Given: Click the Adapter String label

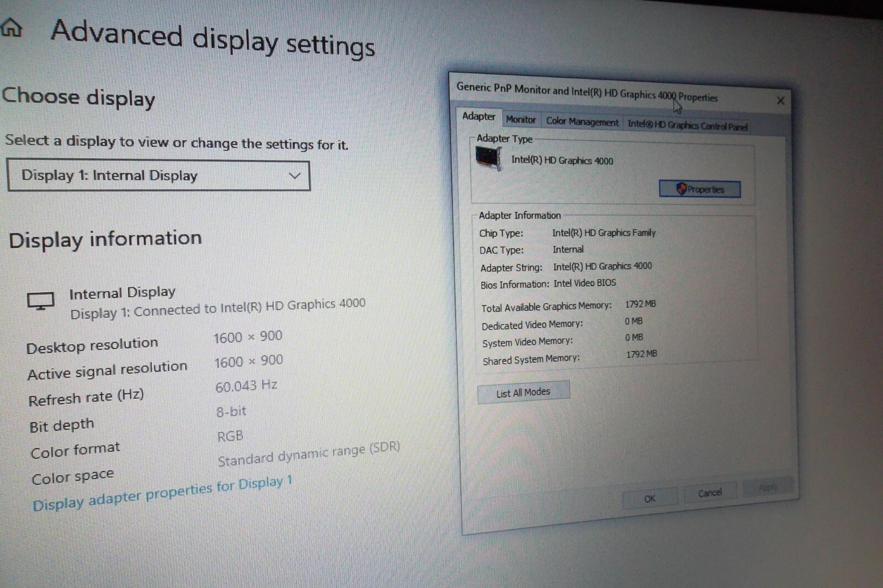Looking at the screenshot, I should [x=511, y=268].
